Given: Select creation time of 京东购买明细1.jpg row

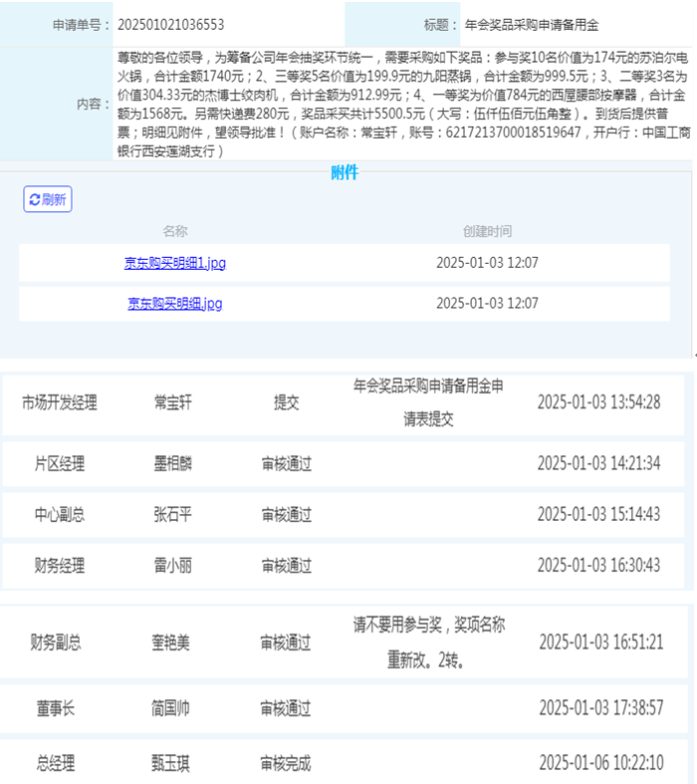Looking at the screenshot, I should pos(487,263).
